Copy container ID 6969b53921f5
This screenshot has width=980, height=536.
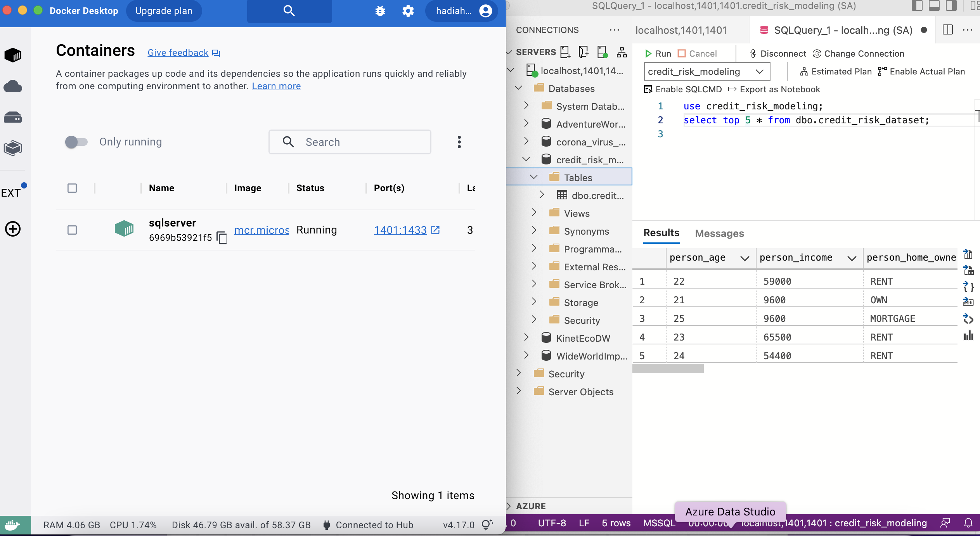tap(222, 237)
